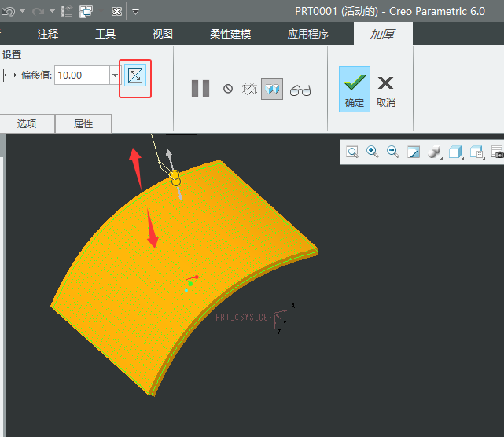Open the Redo history dropdown arrow
Viewport: 504px width, 437px height.
click(x=52, y=12)
